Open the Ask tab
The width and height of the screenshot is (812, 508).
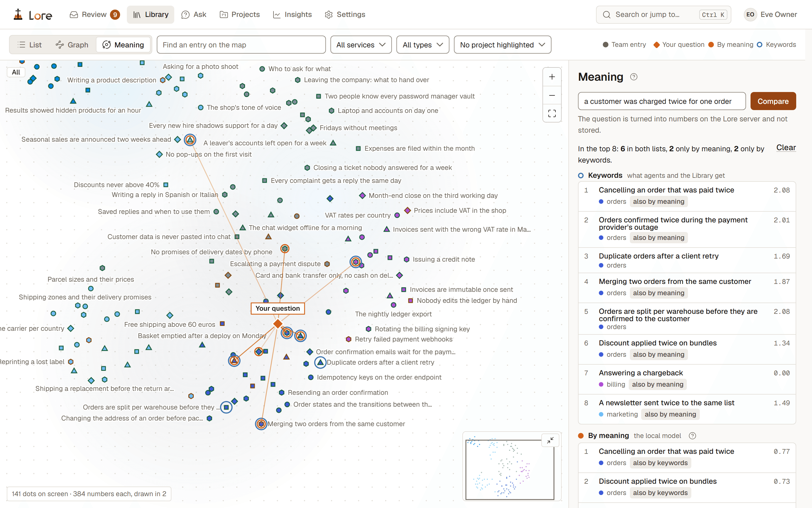pos(194,14)
